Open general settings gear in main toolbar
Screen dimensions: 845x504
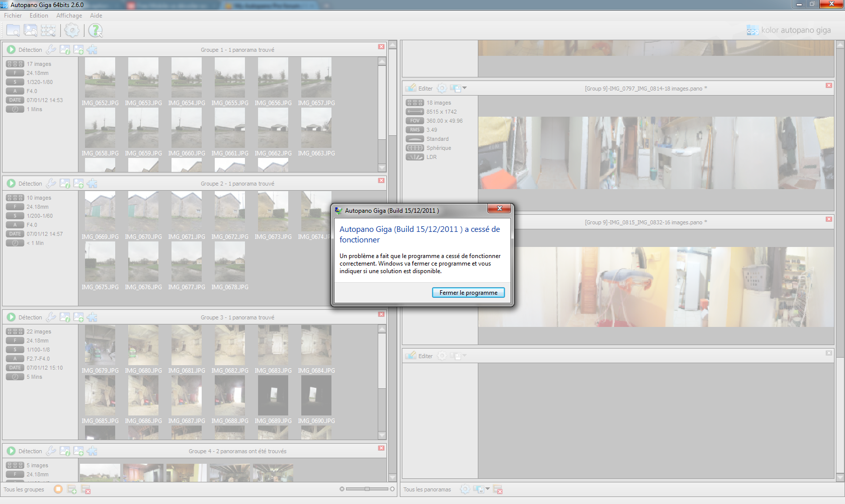coord(72,31)
